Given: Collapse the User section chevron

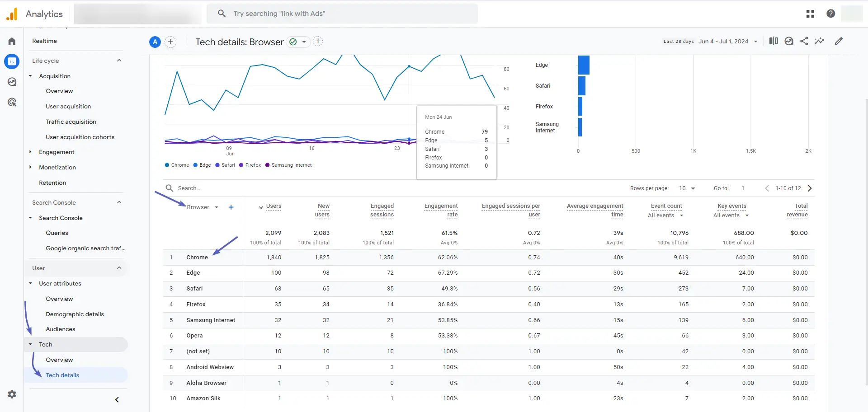Looking at the screenshot, I should coord(119,268).
